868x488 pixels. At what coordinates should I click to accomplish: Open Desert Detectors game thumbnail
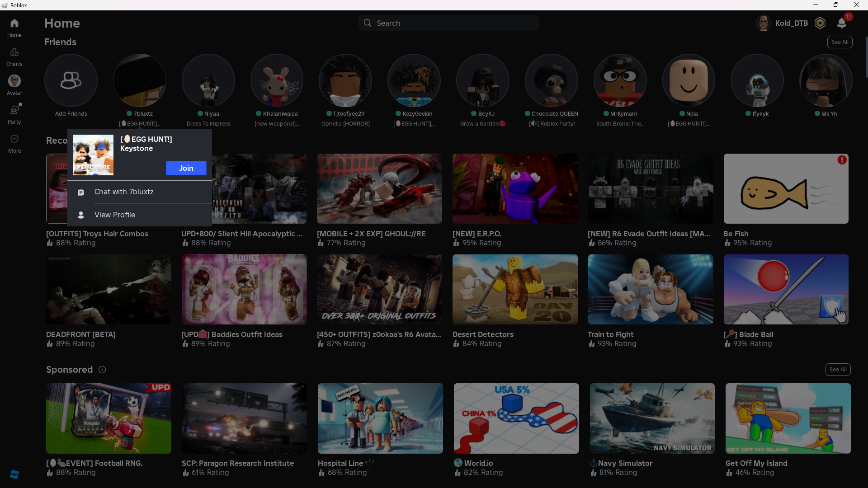tap(515, 289)
